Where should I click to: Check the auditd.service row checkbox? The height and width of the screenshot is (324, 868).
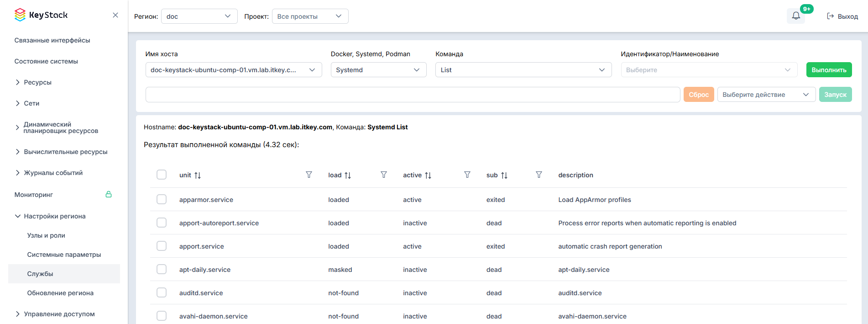point(162,292)
